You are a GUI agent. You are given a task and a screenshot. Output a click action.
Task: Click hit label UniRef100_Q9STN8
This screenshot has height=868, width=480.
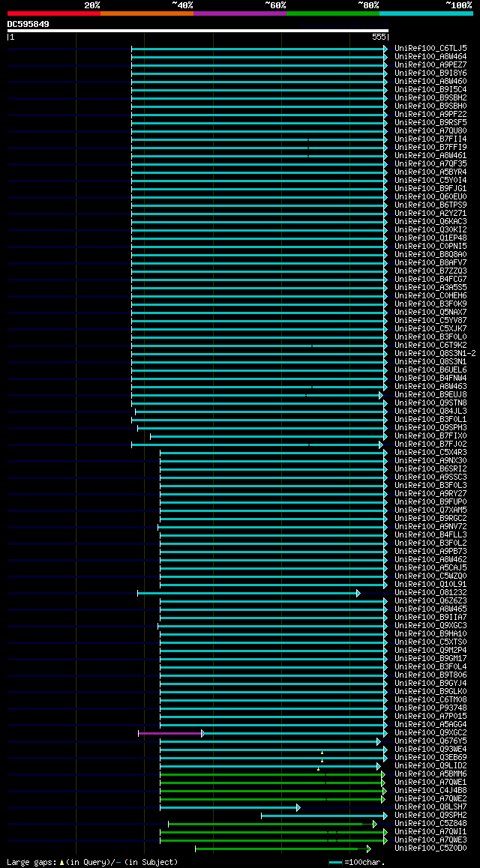click(x=430, y=403)
